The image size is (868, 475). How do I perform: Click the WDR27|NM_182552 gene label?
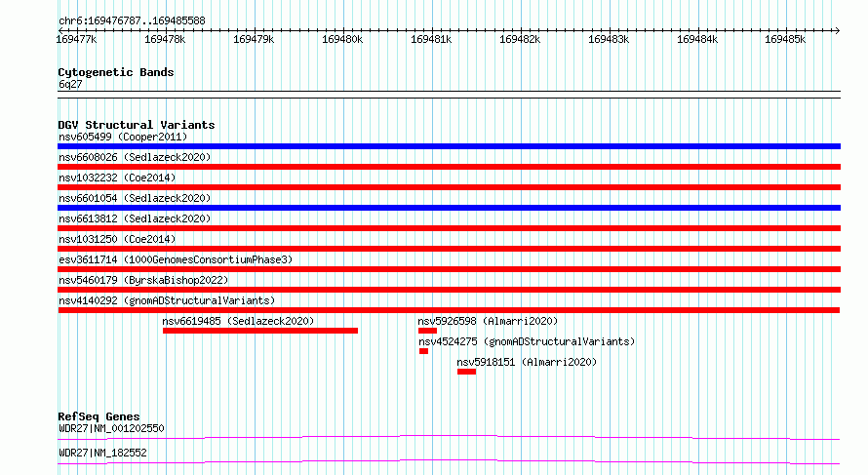point(102,453)
